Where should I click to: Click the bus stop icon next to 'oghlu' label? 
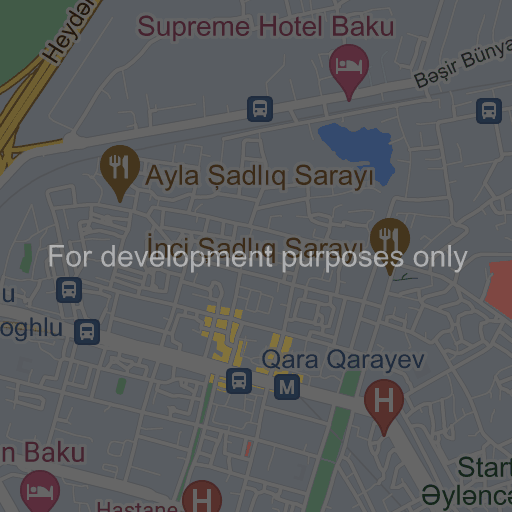tap(87, 332)
